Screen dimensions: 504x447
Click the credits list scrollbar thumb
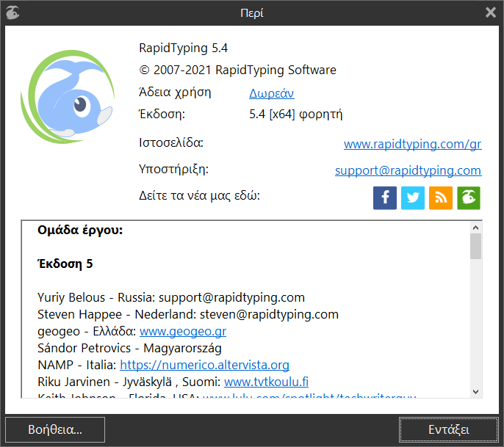(x=476, y=247)
